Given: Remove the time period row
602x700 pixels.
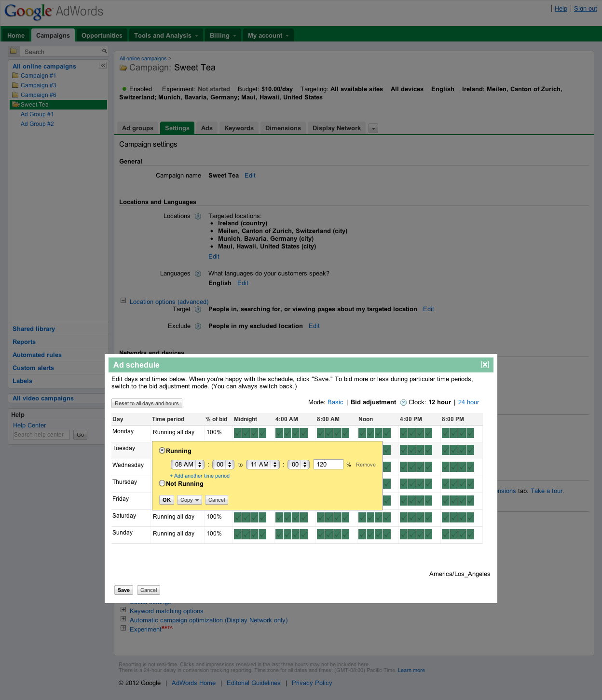Looking at the screenshot, I should point(366,465).
